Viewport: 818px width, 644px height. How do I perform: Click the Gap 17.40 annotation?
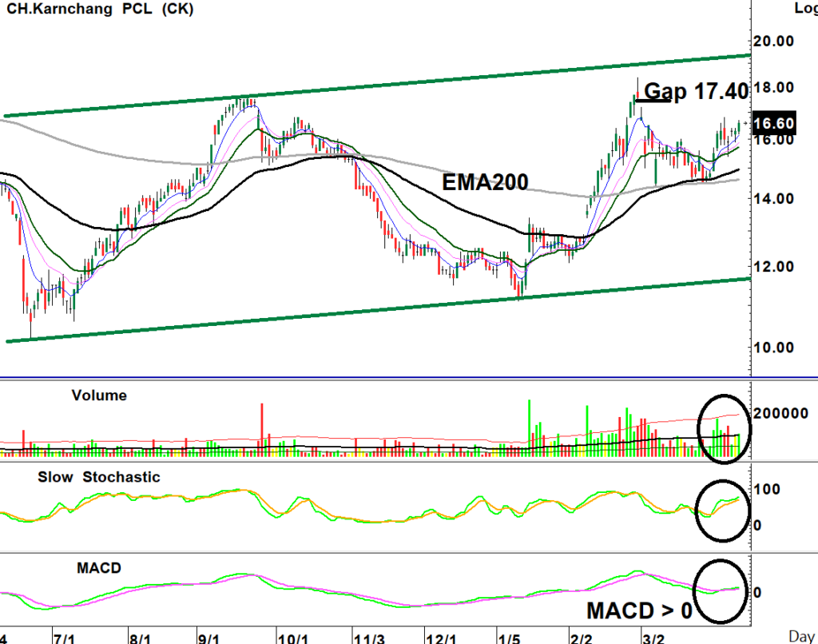[696, 91]
